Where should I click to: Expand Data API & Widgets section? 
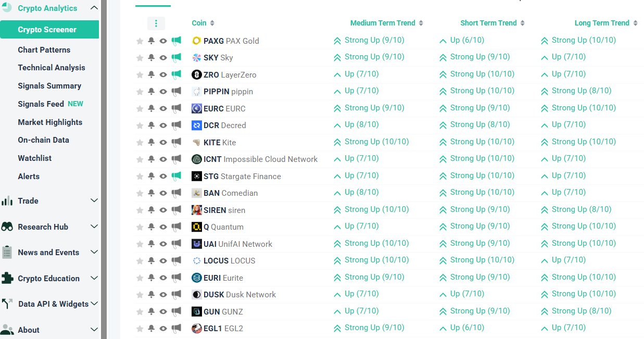coord(94,304)
